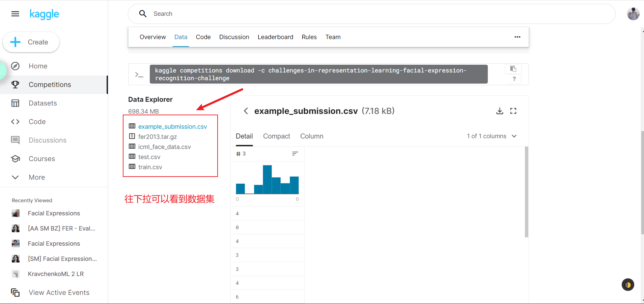Screen dimensions: 644x304
Task: Click the Code brackets icon
Action: click(x=15, y=122)
